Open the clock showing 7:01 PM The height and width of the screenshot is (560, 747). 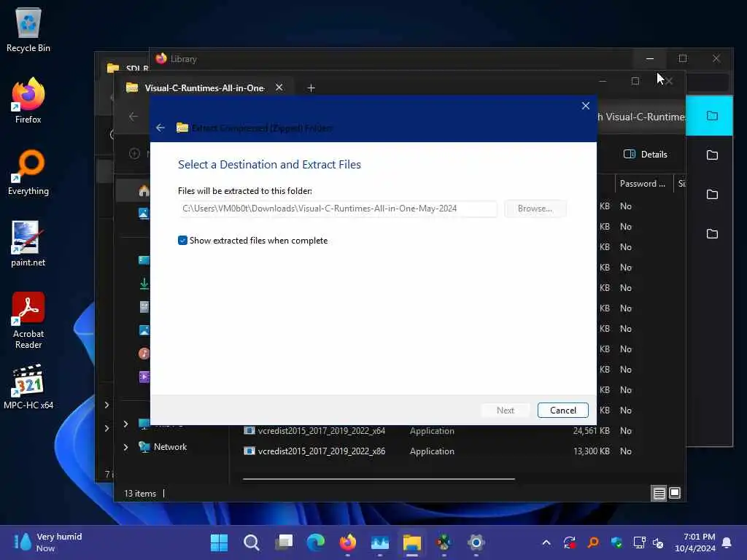point(695,542)
